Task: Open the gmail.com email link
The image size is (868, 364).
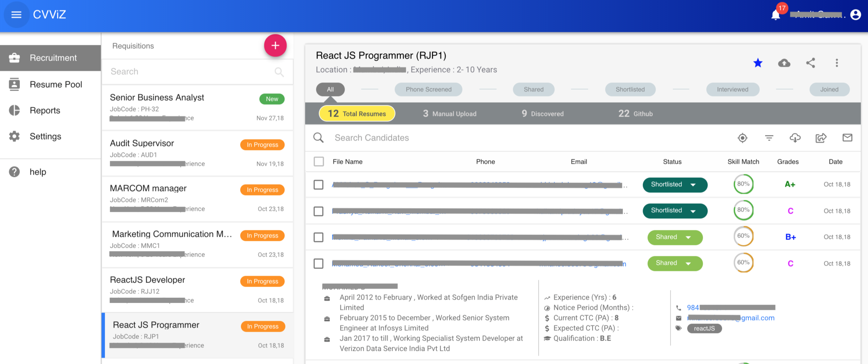Action: pyautogui.click(x=731, y=318)
